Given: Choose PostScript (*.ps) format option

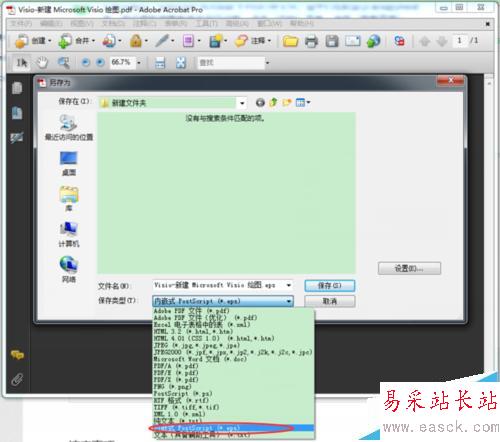Looking at the screenshot, I should point(233,394).
